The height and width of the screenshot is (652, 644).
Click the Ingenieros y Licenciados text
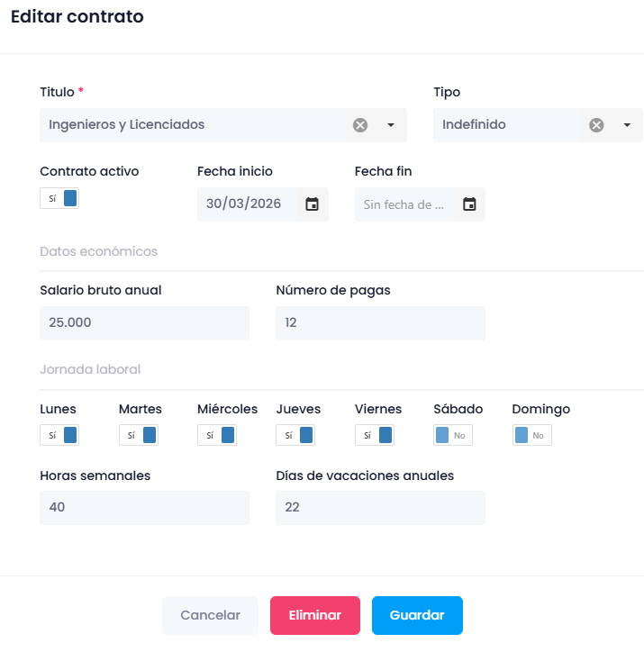click(x=126, y=125)
